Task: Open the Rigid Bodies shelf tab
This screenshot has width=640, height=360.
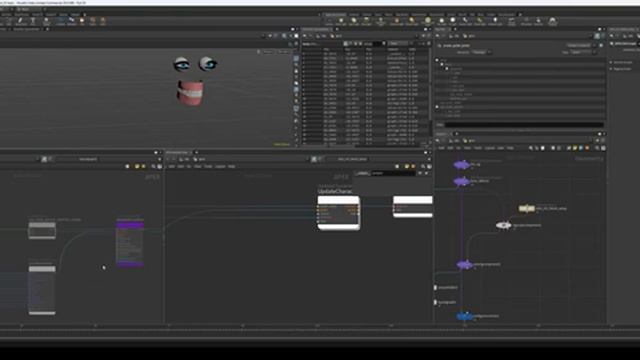Action: (x=402, y=14)
